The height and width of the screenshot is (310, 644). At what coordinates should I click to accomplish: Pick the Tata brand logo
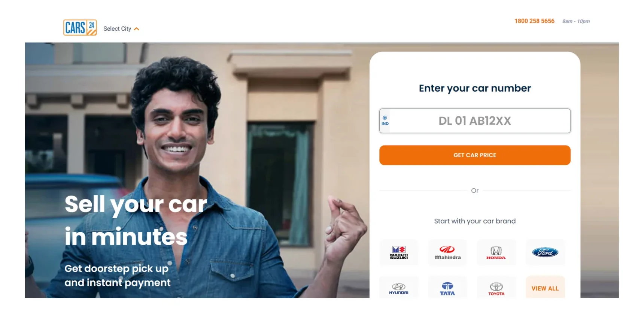[x=447, y=288]
